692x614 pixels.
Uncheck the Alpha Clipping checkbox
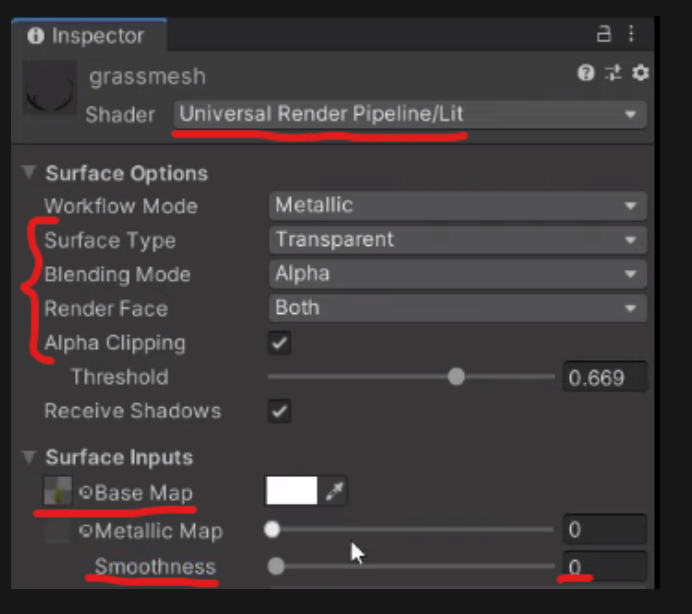(x=279, y=343)
